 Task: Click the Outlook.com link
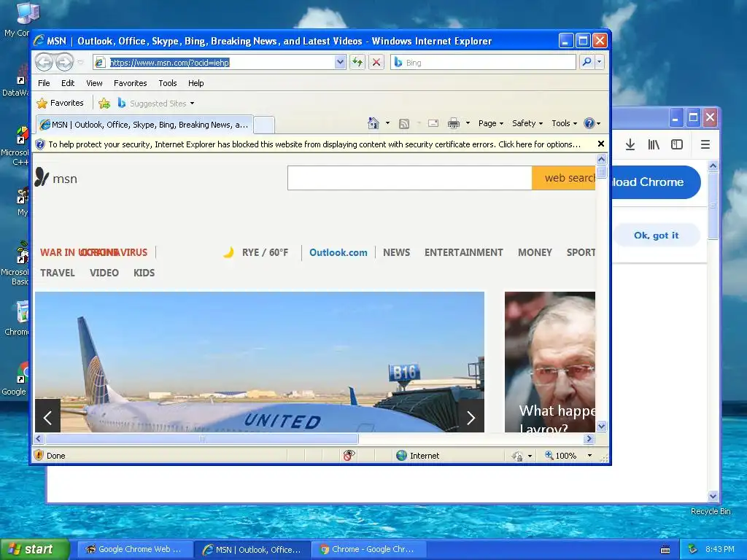point(338,252)
